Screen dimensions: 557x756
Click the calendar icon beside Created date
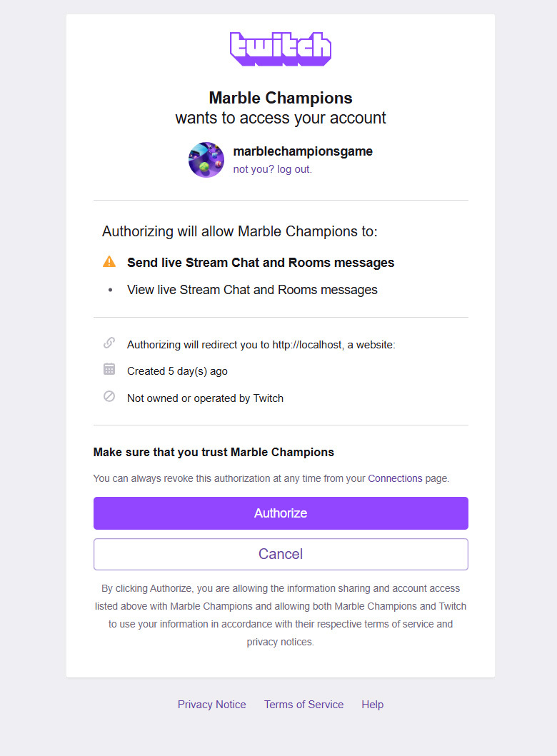coord(109,369)
